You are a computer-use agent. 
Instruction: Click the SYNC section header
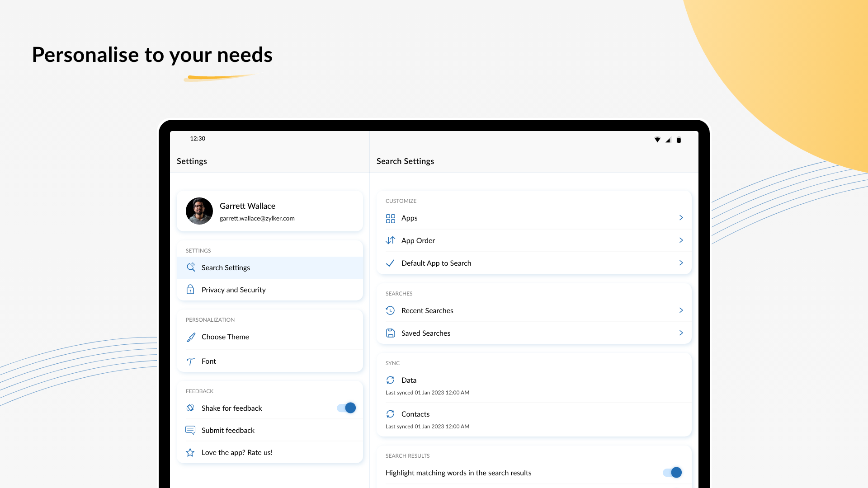[392, 363]
